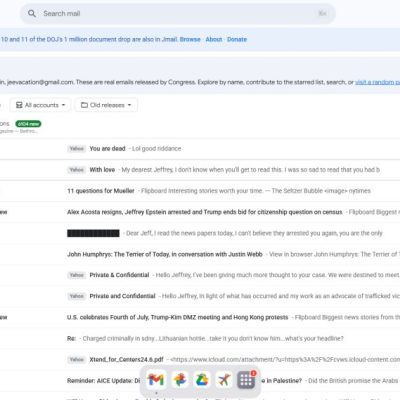Open email '11 questions for Mueller'
The height and width of the screenshot is (400, 400).
coord(200,191)
